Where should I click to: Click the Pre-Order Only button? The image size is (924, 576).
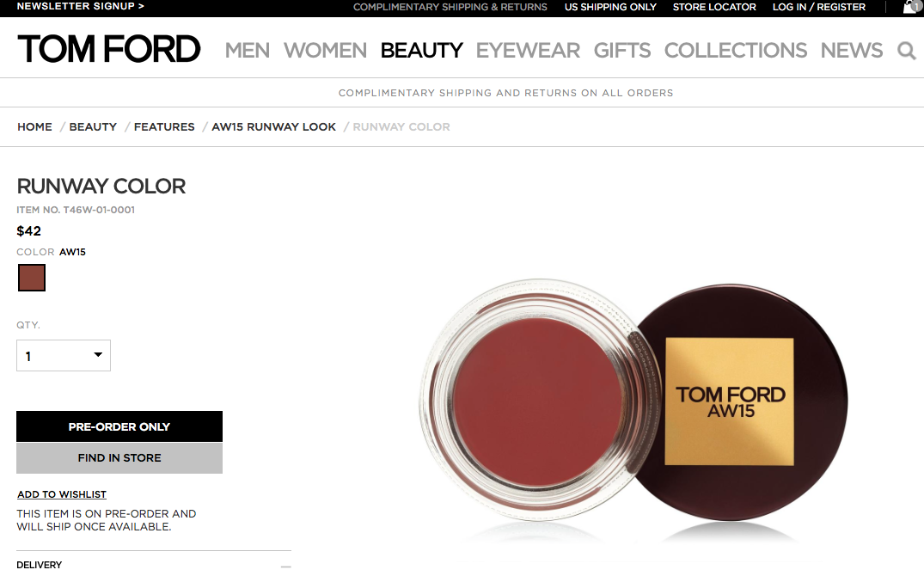click(119, 426)
